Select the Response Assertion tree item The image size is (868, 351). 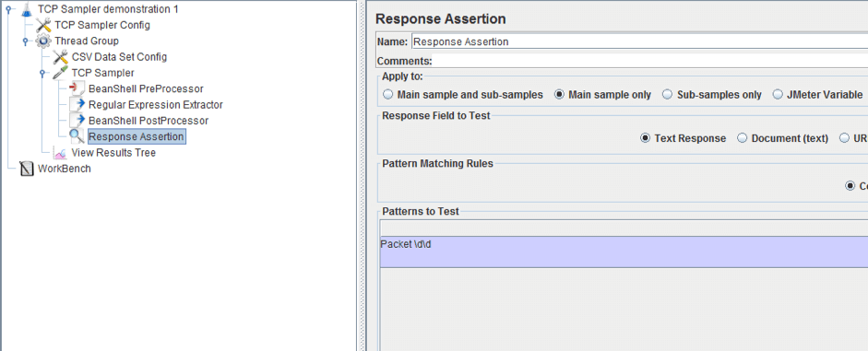(x=137, y=136)
